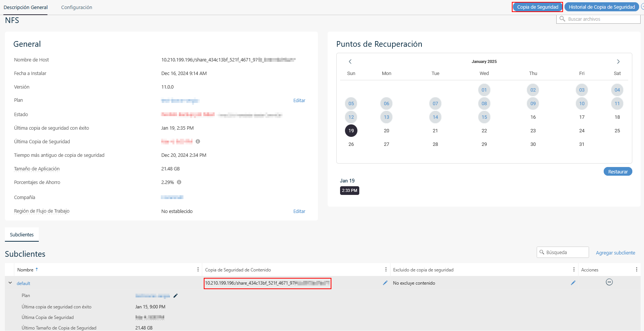
Task: Select the highlighted January 19 date
Action: 351,130
